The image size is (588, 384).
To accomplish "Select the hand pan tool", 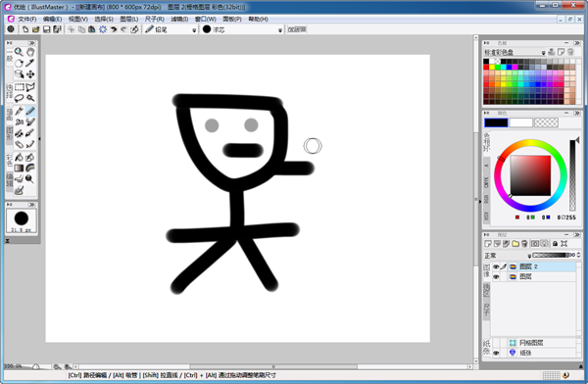I will (x=30, y=52).
